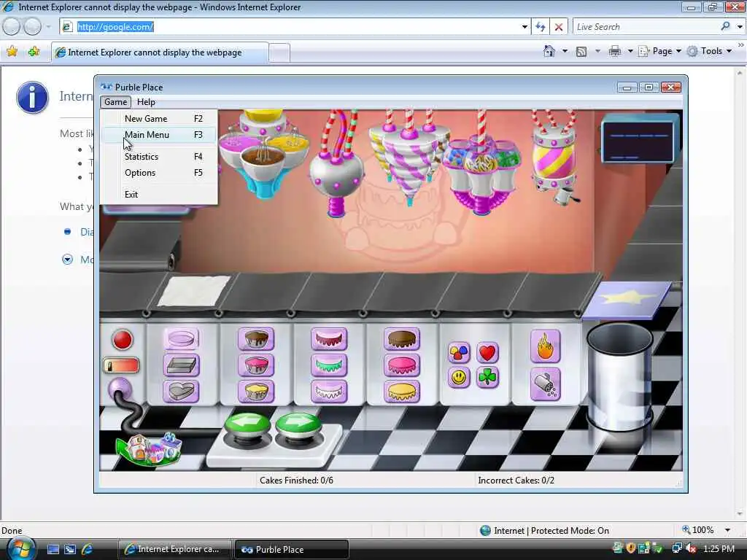
Task: Click the red power gauge slider
Action: coord(122,366)
